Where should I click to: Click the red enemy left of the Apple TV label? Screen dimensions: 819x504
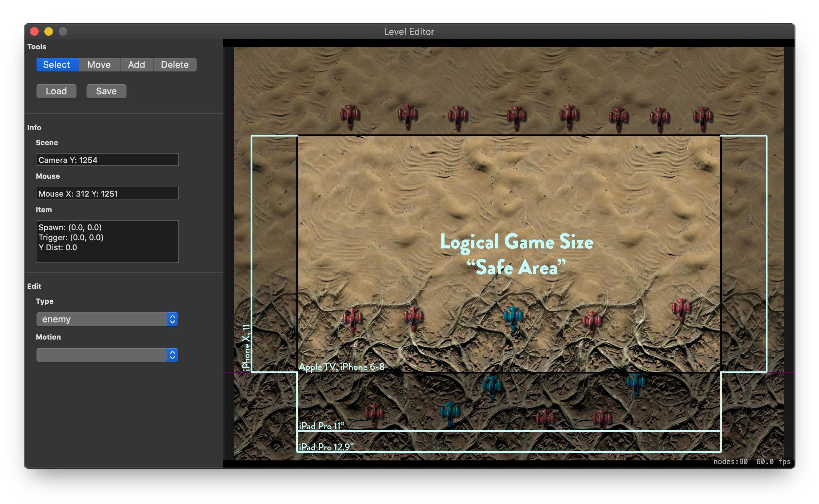(352, 320)
